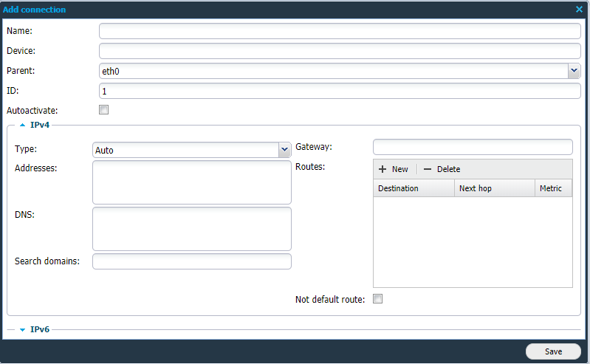
Task: Click the ID field containing 1
Action: click(340, 91)
